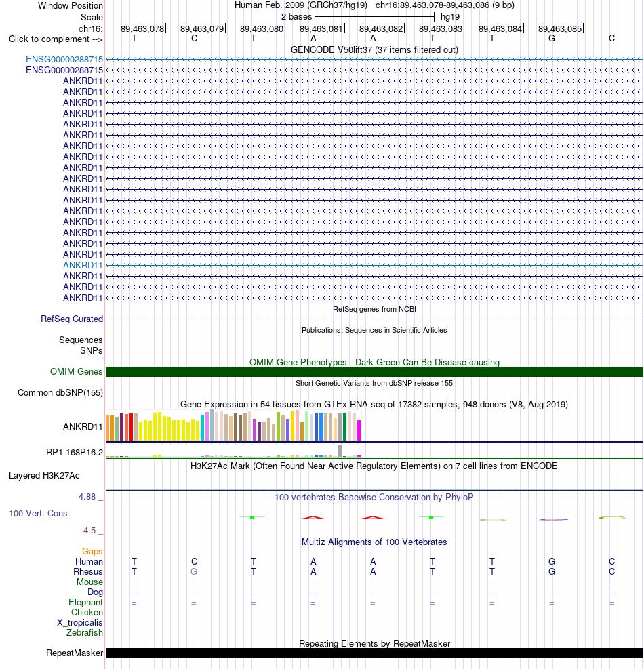
Task: Select the Dog species row label
Action: (x=95, y=592)
